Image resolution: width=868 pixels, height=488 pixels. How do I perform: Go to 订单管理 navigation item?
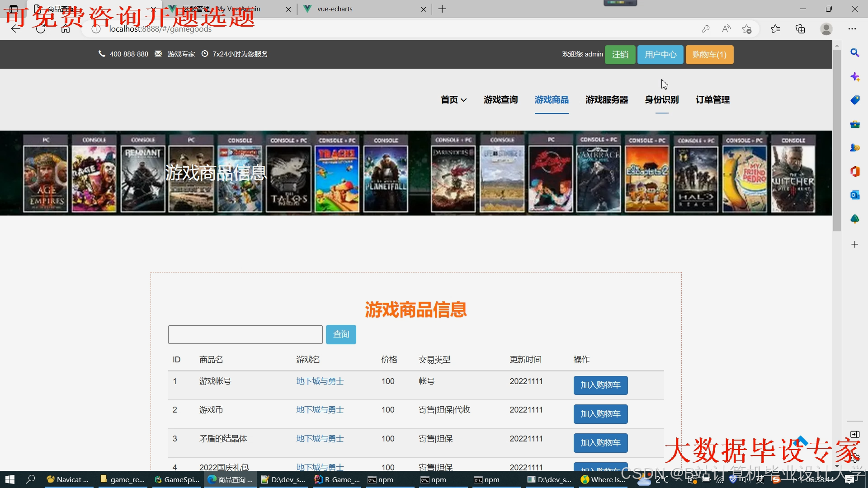(712, 100)
